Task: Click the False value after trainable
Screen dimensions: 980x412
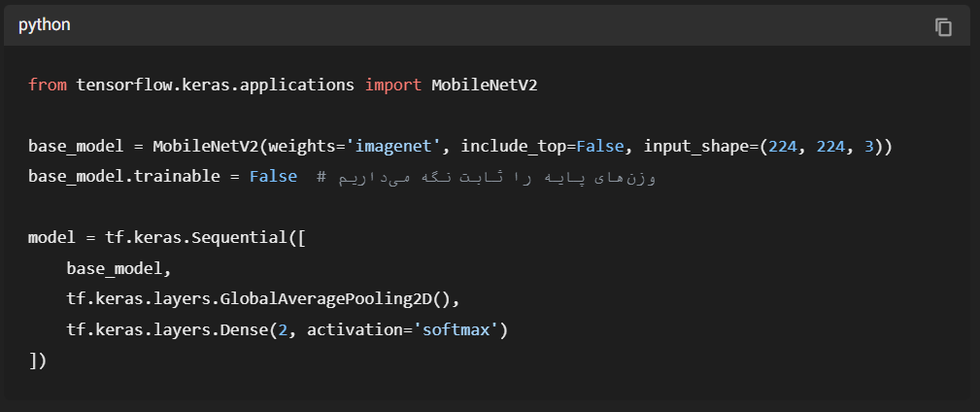Action: pos(273,176)
